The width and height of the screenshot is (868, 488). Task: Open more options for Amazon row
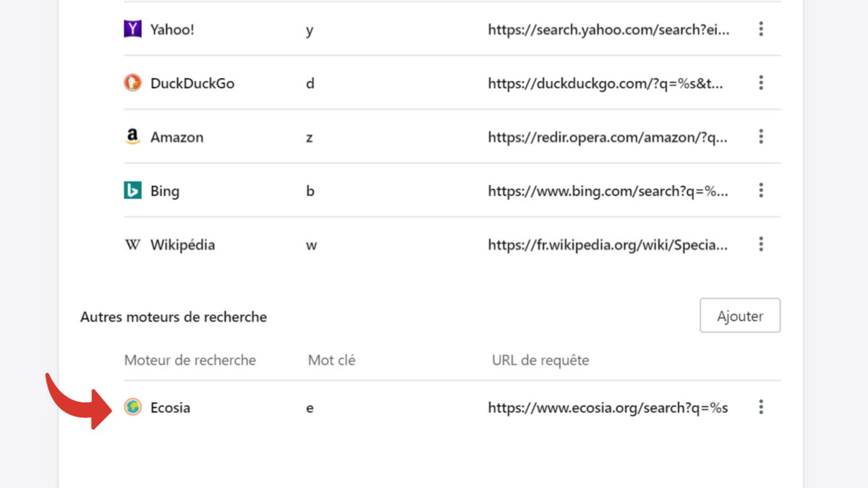(x=761, y=137)
